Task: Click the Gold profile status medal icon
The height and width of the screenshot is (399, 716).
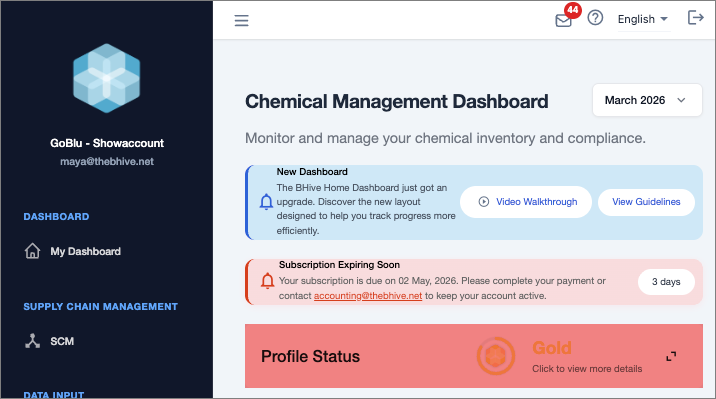Action: pos(496,356)
